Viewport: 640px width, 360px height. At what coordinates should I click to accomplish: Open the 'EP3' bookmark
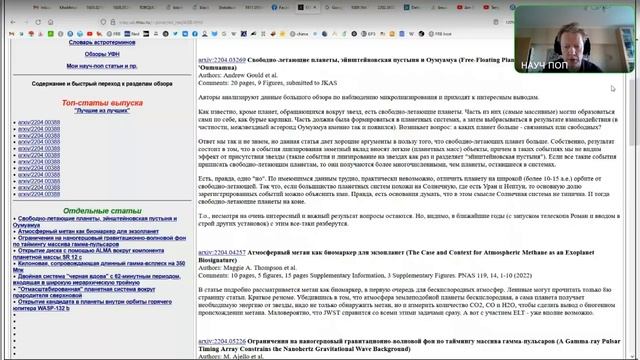(x=368, y=34)
